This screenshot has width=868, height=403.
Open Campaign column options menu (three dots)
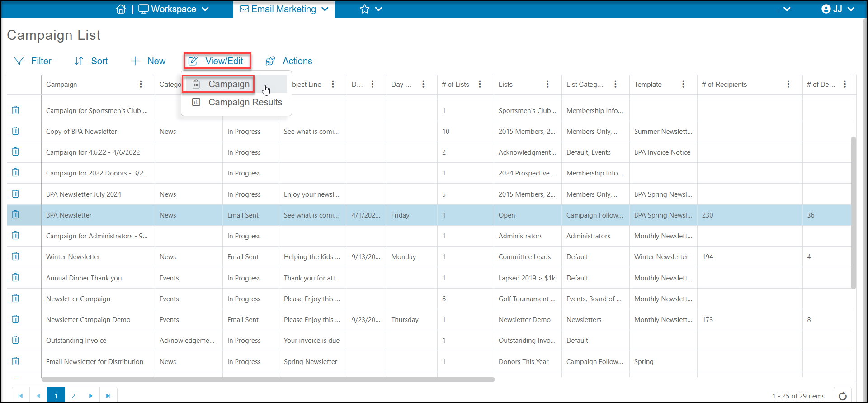[x=141, y=84]
